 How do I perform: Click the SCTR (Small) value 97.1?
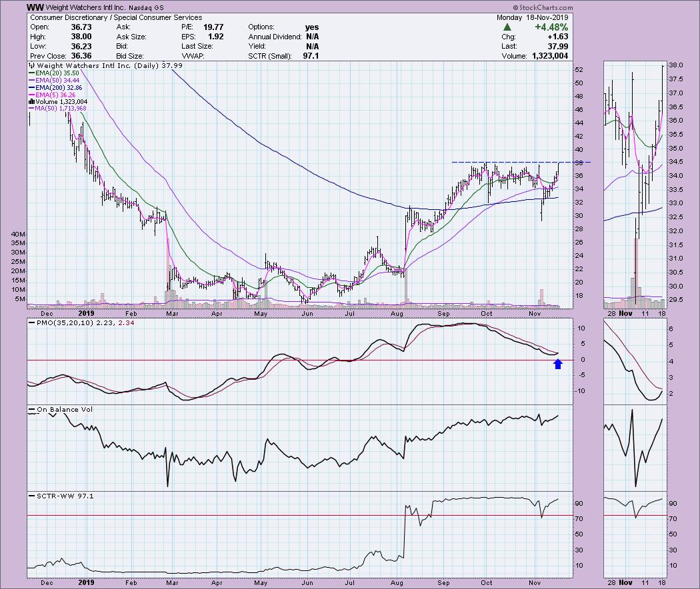[x=311, y=56]
